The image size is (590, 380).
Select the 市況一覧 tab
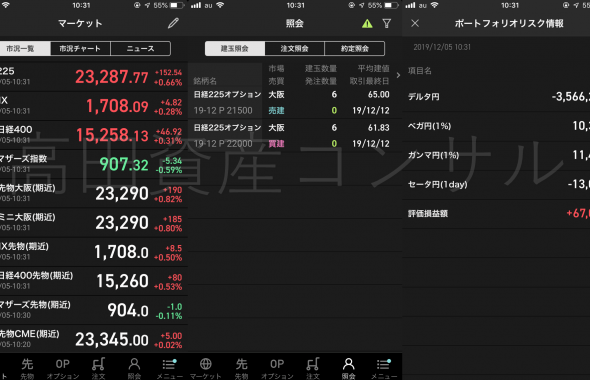25,49
